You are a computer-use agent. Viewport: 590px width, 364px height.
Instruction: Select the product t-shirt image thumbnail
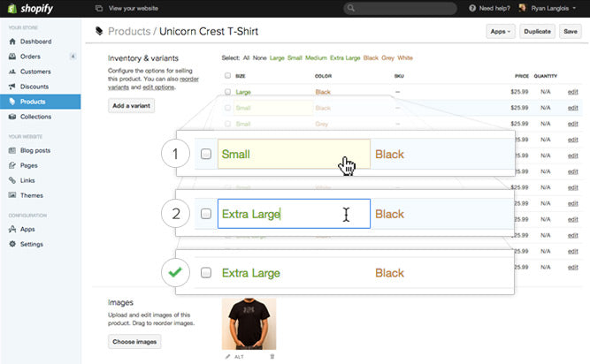pyautogui.click(x=249, y=323)
